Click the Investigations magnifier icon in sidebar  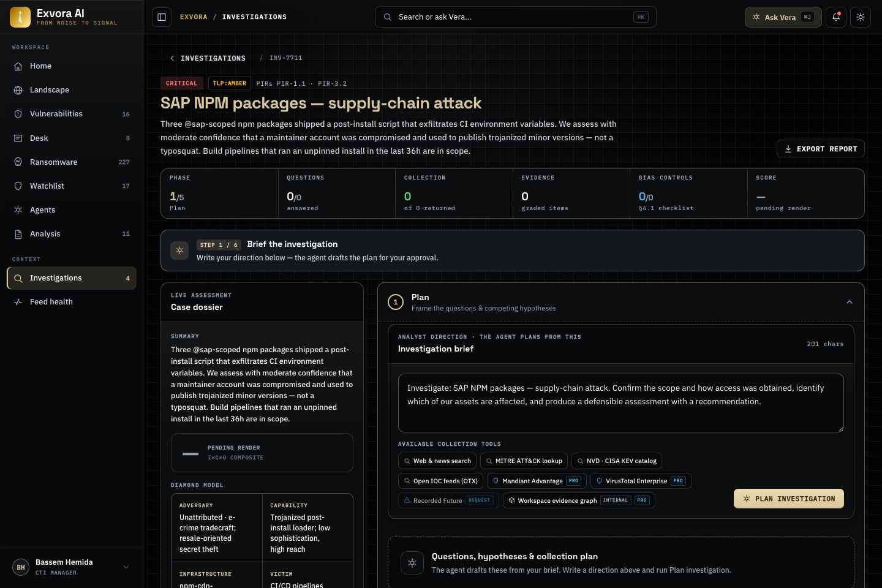18,278
